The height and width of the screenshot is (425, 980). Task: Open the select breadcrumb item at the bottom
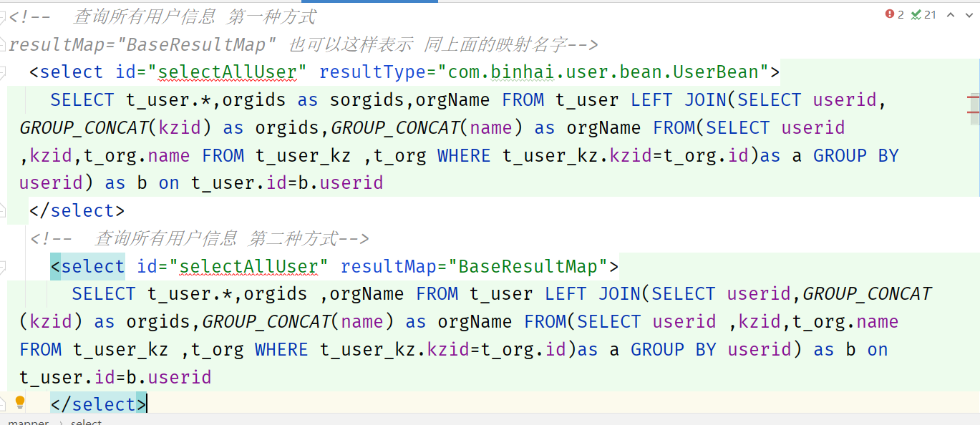[84, 421]
